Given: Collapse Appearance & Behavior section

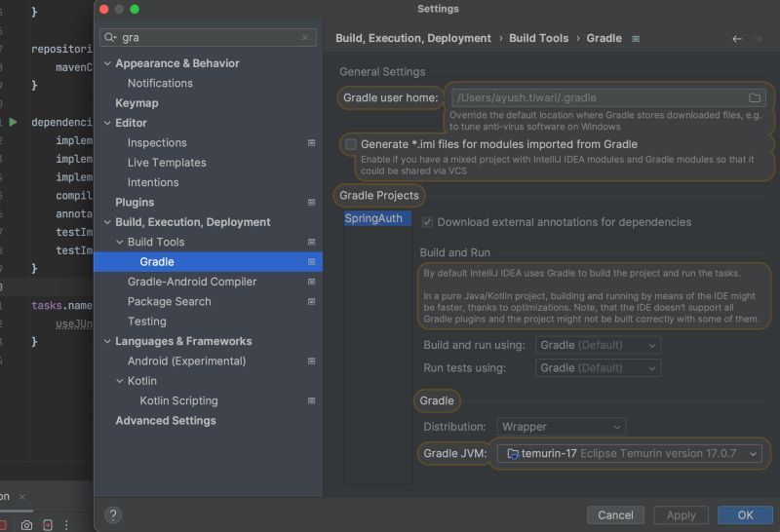Looking at the screenshot, I should point(107,63).
